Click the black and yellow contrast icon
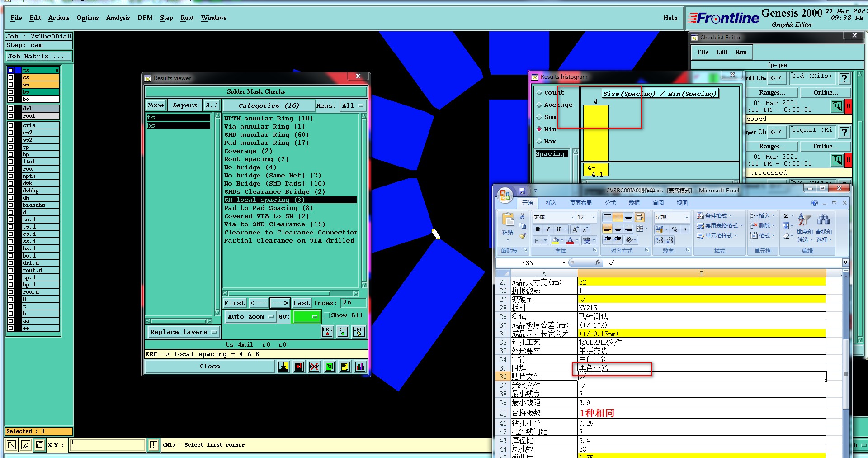Image resolution: width=868 pixels, height=458 pixels. [283, 367]
